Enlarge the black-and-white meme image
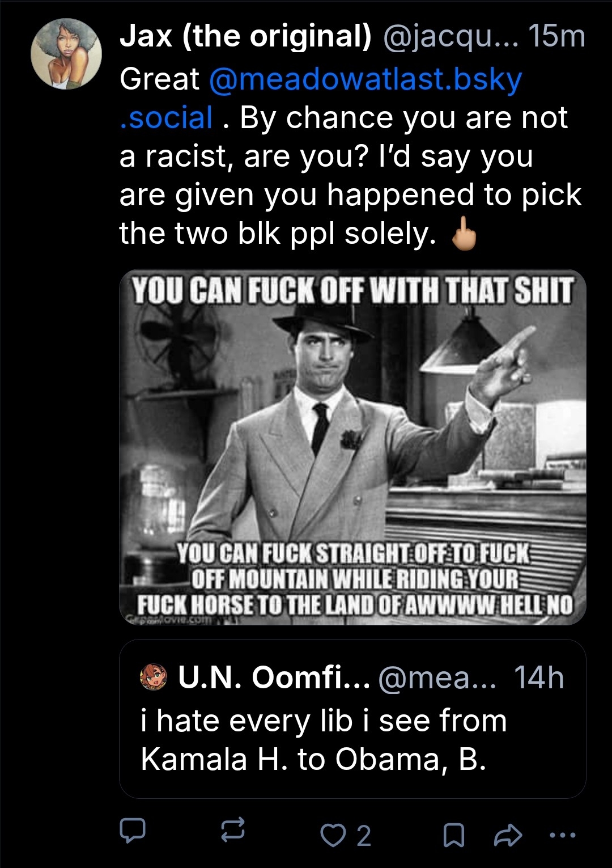Image resolution: width=612 pixels, height=868 pixels. pyautogui.click(x=352, y=447)
